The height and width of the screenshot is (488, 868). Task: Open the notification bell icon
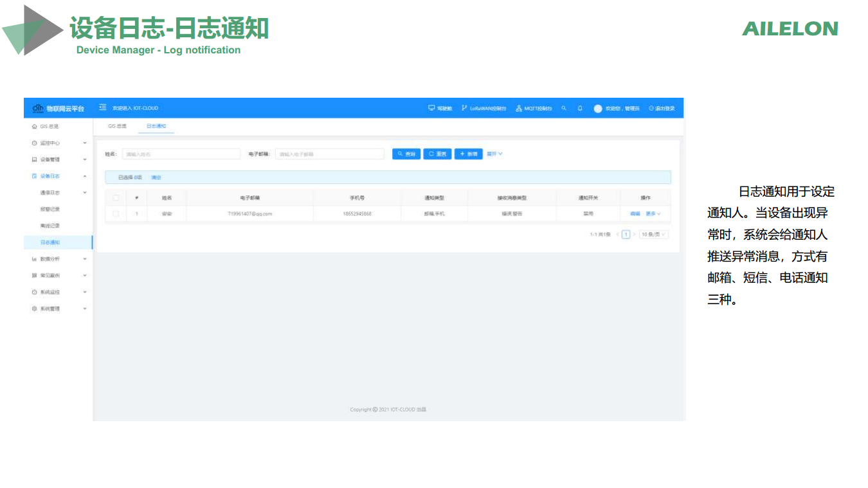(x=580, y=108)
